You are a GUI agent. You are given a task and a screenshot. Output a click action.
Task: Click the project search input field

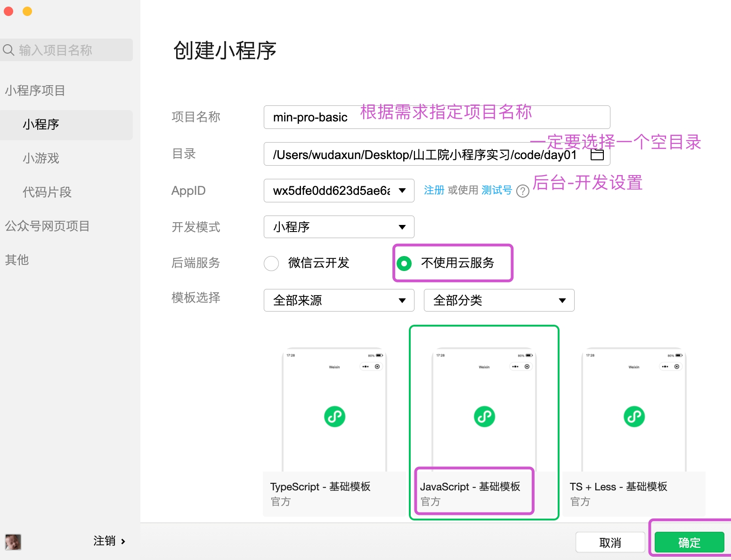(x=66, y=50)
